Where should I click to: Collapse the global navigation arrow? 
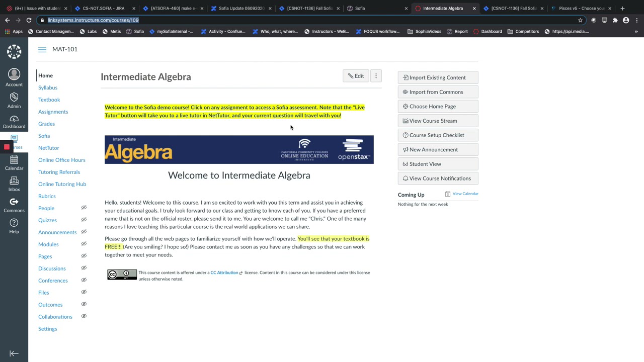pos(14,353)
